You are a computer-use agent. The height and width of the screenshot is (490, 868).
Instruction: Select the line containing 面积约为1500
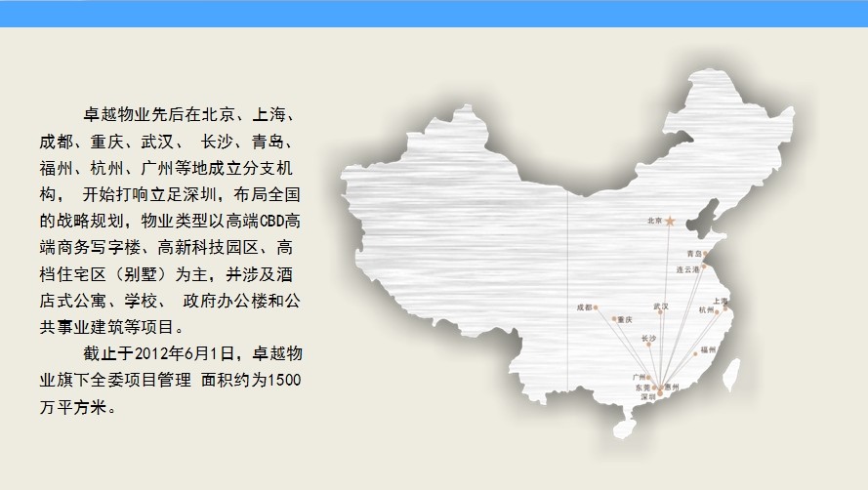pyautogui.click(x=170, y=380)
